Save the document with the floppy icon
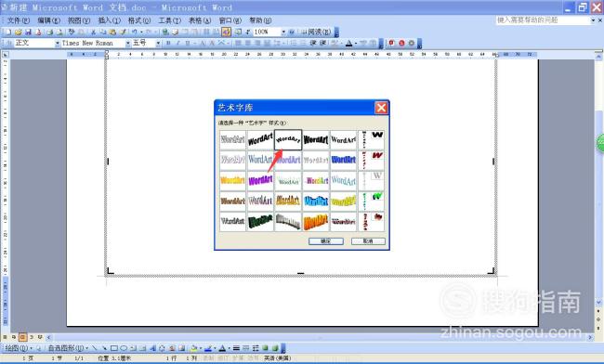Viewport: 604px width, 364px height. click(28, 32)
